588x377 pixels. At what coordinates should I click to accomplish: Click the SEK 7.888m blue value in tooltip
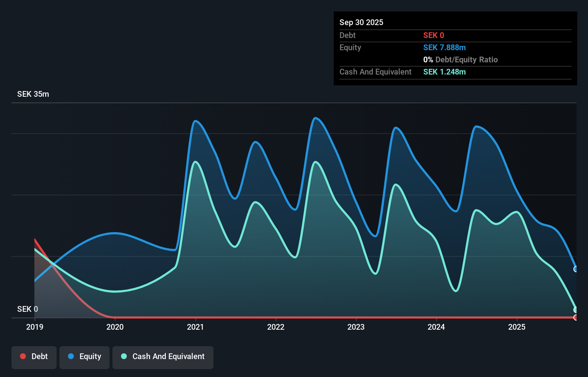click(x=445, y=47)
